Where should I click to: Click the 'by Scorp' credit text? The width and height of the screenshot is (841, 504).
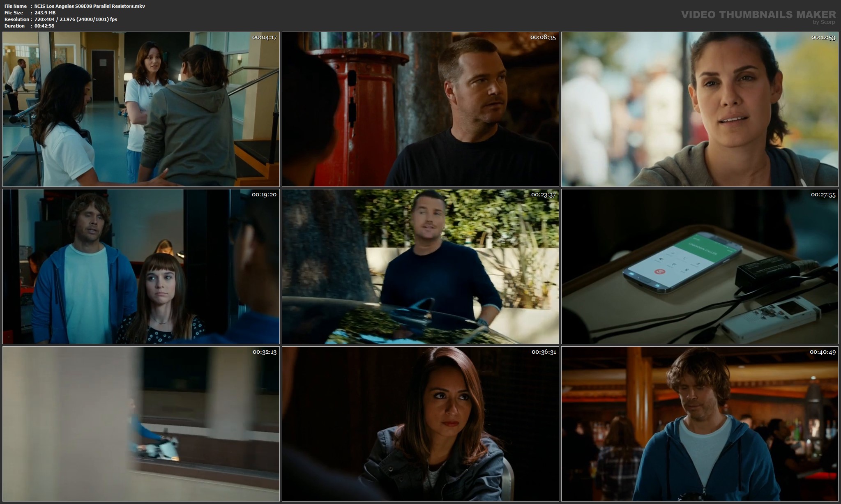[824, 22]
